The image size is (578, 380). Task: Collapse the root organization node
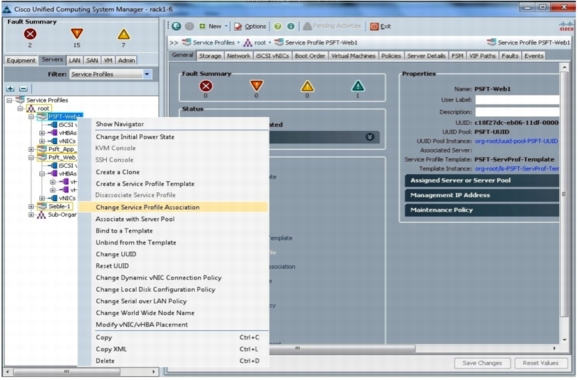pos(21,108)
